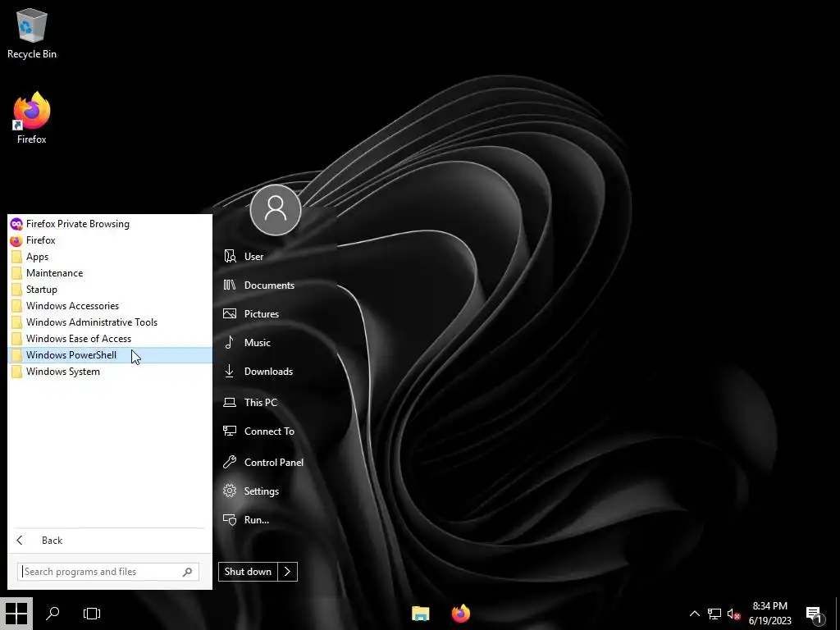Screen dimensions: 840x630
Task: Open Firefox Private Browsing from program list
Action: click(x=110, y=224)
